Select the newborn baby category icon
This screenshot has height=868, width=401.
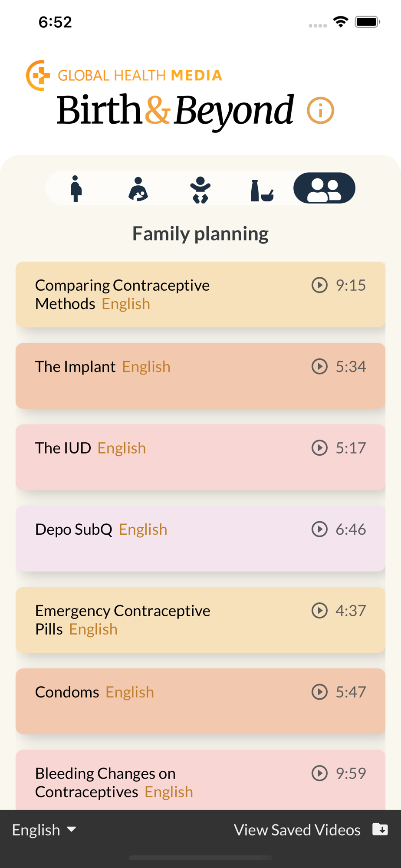pos(200,189)
